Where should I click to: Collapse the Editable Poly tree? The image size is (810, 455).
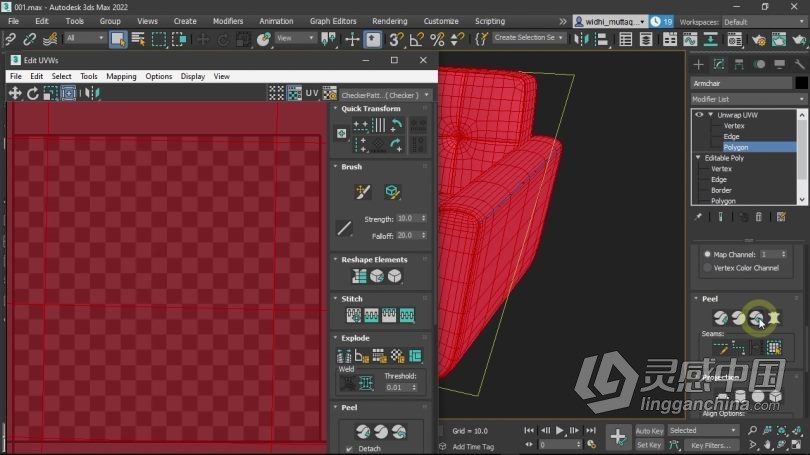[x=698, y=158]
